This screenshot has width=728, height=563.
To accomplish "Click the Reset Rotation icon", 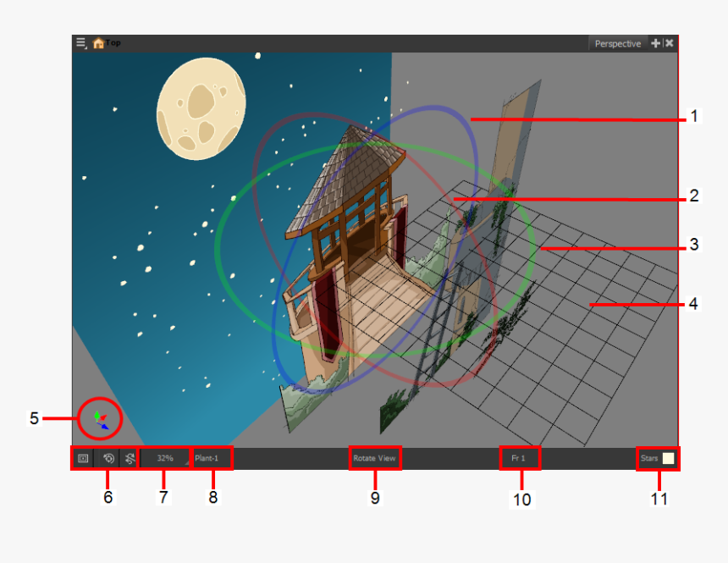I will [x=130, y=459].
